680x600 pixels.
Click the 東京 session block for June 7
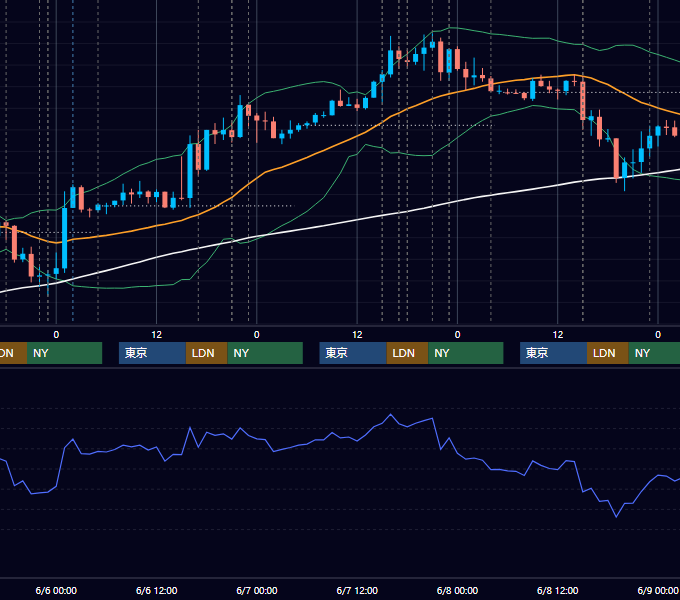[x=353, y=353]
